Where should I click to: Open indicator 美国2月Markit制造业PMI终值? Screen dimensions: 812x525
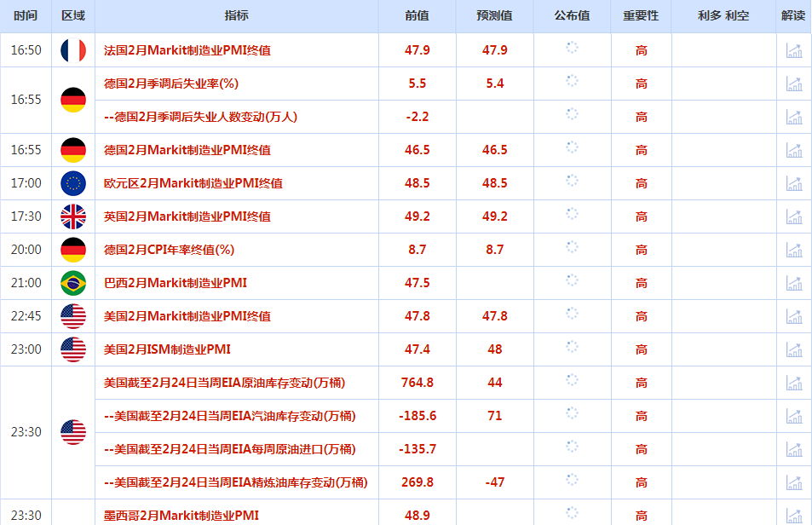(187, 316)
